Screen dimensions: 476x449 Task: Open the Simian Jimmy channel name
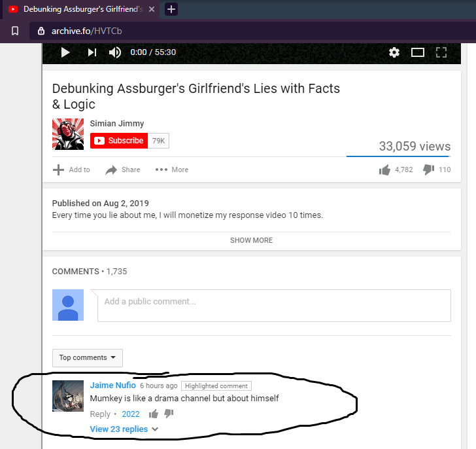[x=117, y=123]
